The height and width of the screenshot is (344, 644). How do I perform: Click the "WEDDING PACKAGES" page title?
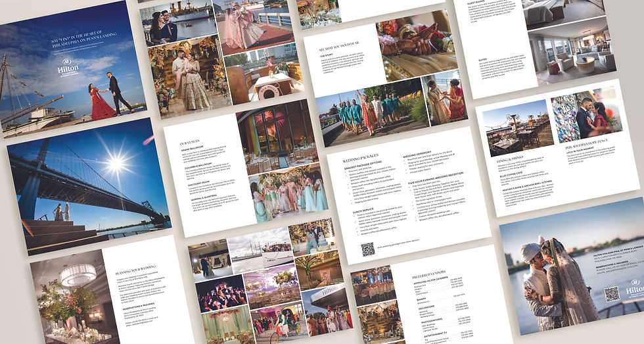360,159
